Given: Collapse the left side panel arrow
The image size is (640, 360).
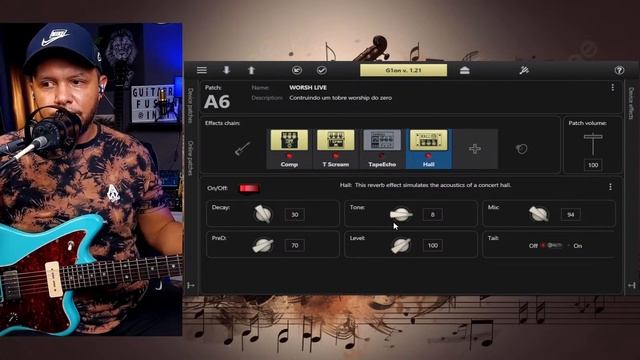Looking at the screenshot, I should tap(191, 285).
